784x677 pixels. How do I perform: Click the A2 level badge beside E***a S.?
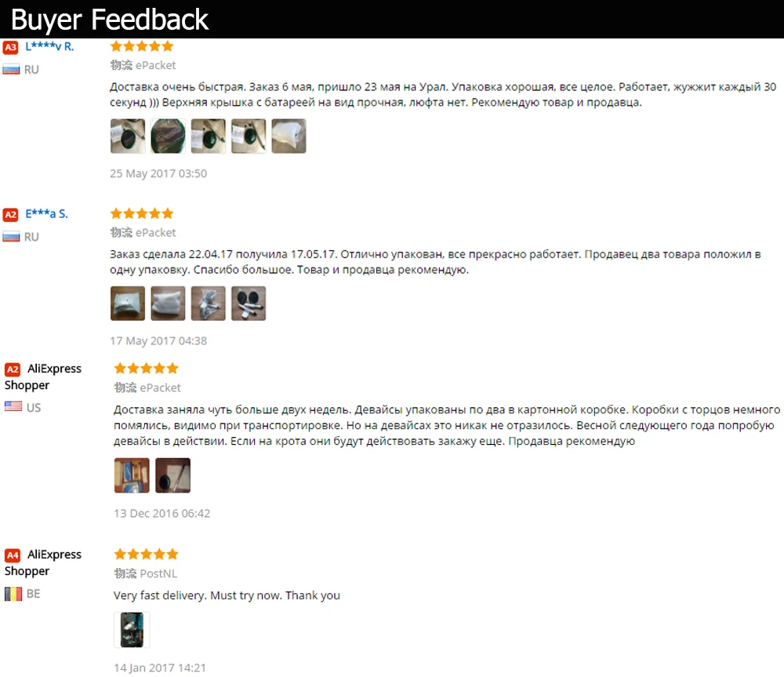[10, 215]
